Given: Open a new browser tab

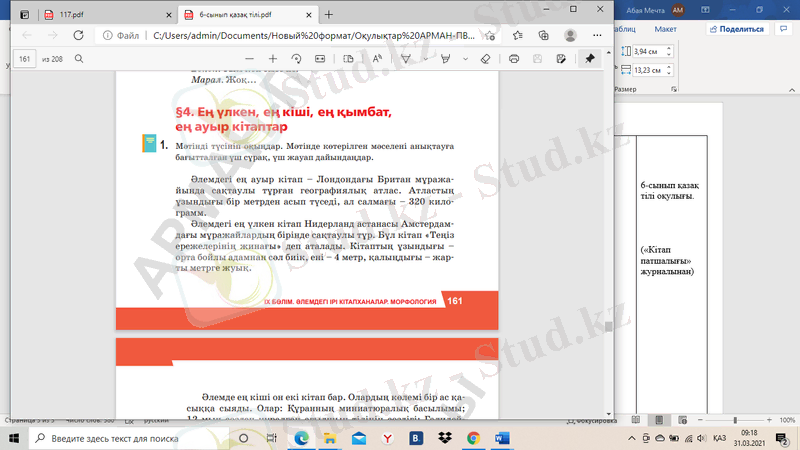Looking at the screenshot, I should point(329,14).
